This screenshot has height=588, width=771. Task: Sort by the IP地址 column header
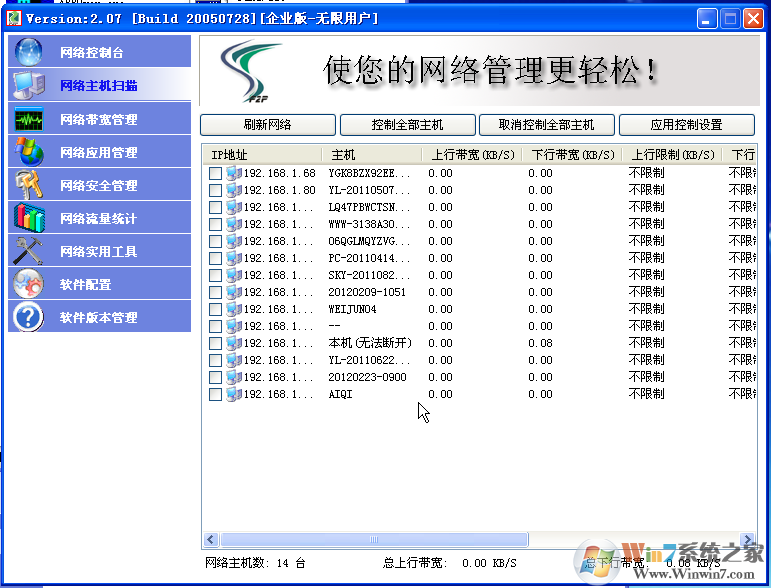pos(262,155)
